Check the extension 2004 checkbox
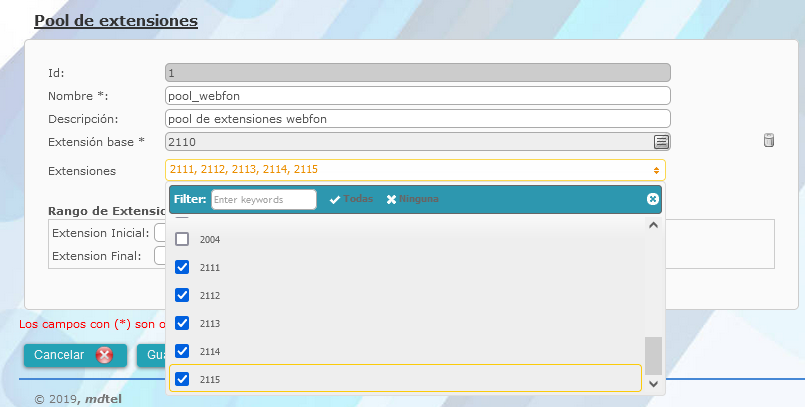The image size is (805, 407). point(182,240)
